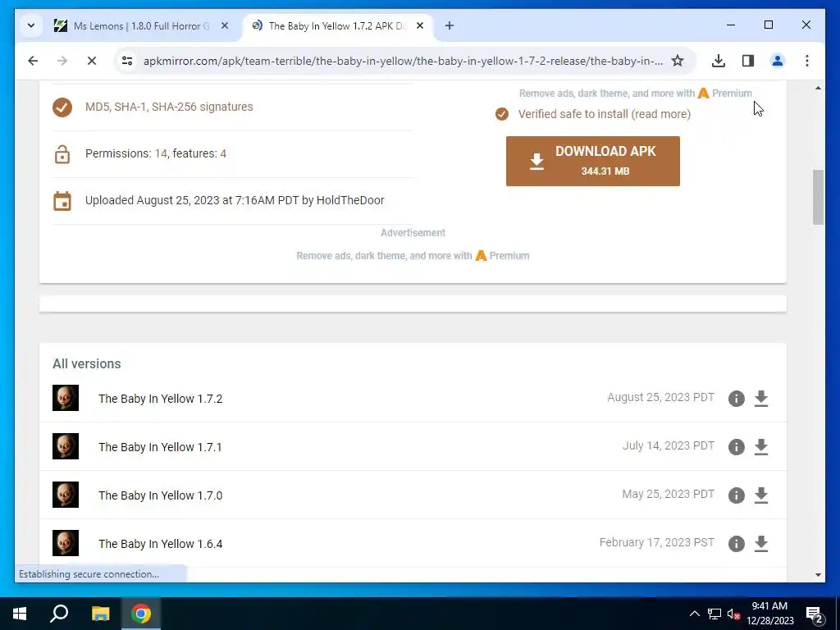Open Chrome downloads panel

(719, 61)
